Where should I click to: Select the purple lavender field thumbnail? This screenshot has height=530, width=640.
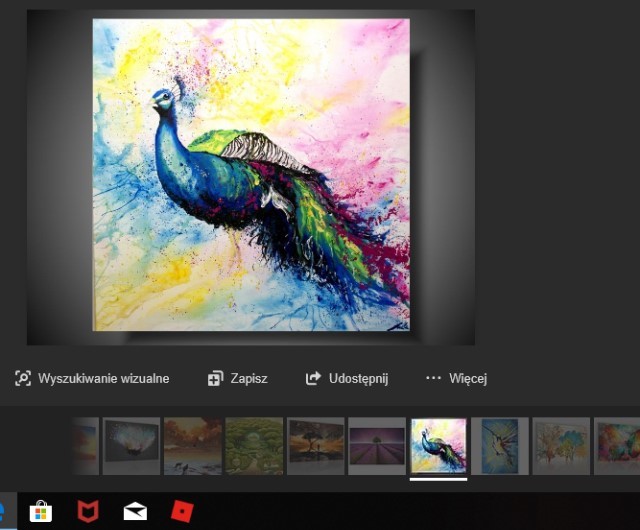tap(377, 445)
